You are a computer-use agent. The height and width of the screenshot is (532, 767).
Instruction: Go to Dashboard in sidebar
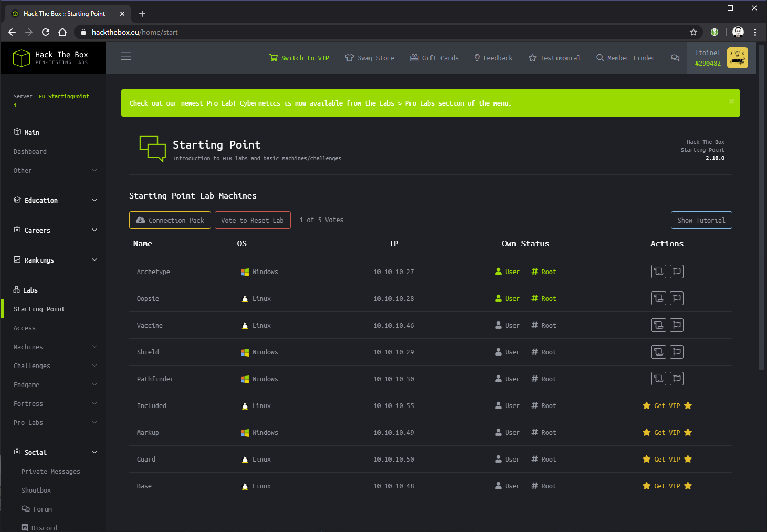pos(30,151)
